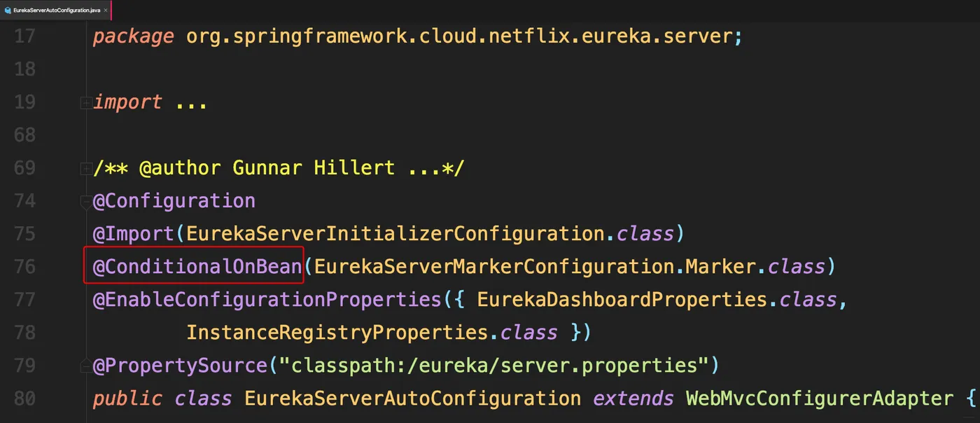Click the package keyword on line 17
Viewport: 980px width, 423px height.
tap(133, 36)
